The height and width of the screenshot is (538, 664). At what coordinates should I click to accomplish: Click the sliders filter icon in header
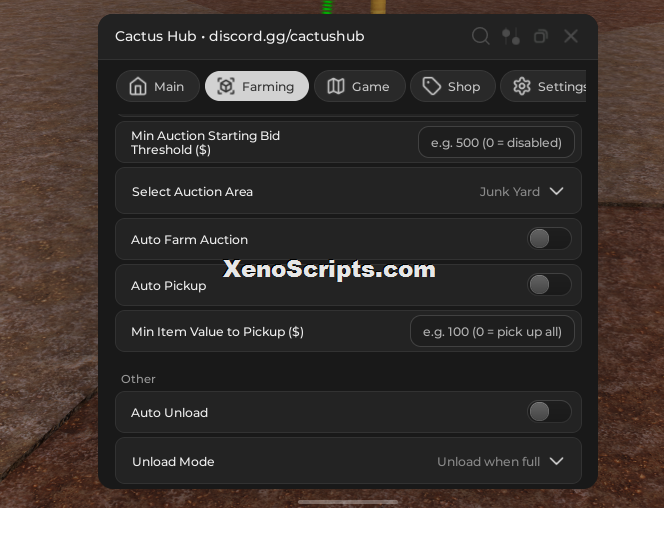511,36
